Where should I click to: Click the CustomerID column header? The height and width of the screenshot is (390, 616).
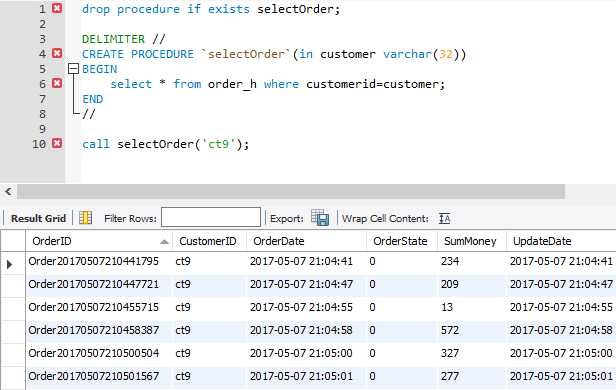click(x=209, y=241)
